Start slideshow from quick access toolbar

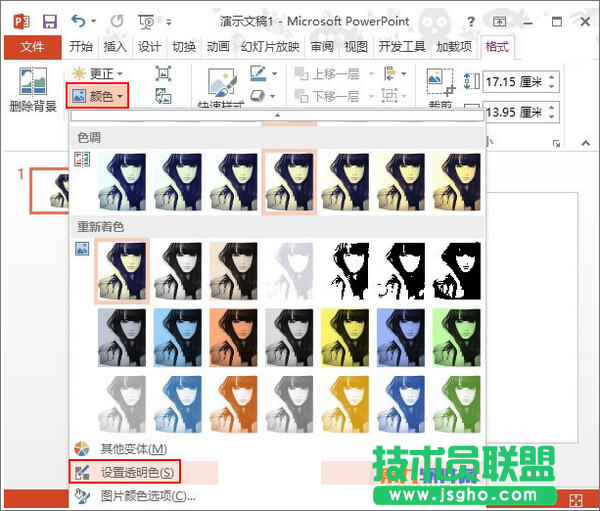point(146,22)
